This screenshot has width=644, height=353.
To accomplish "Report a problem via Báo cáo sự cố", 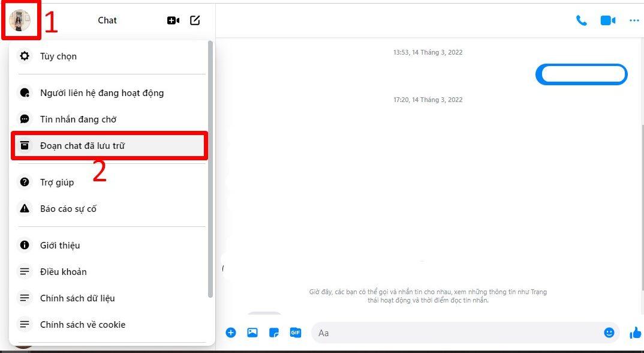I will [x=67, y=208].
